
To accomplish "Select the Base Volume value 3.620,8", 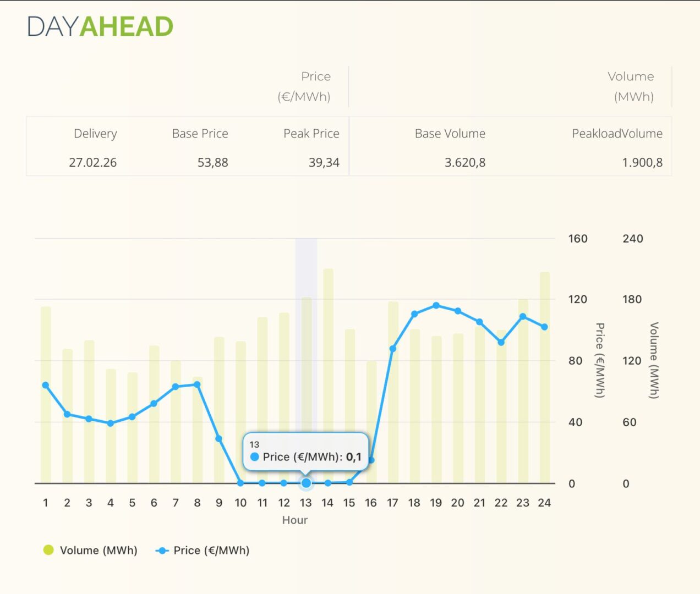I will point(464,163).
